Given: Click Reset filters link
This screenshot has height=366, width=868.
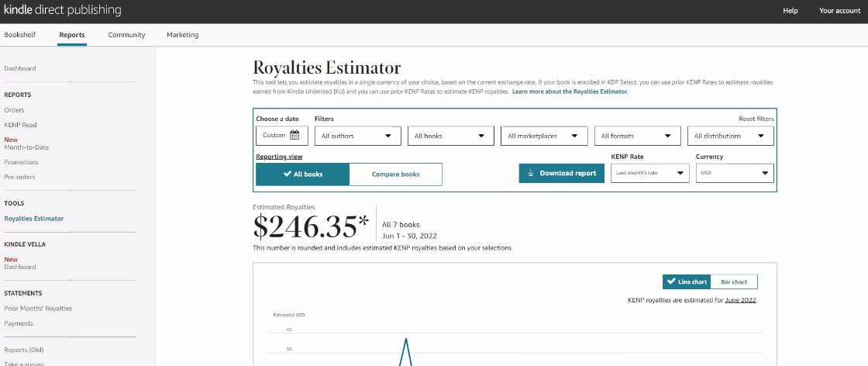Looking at the screenshot, I should 756,119.
